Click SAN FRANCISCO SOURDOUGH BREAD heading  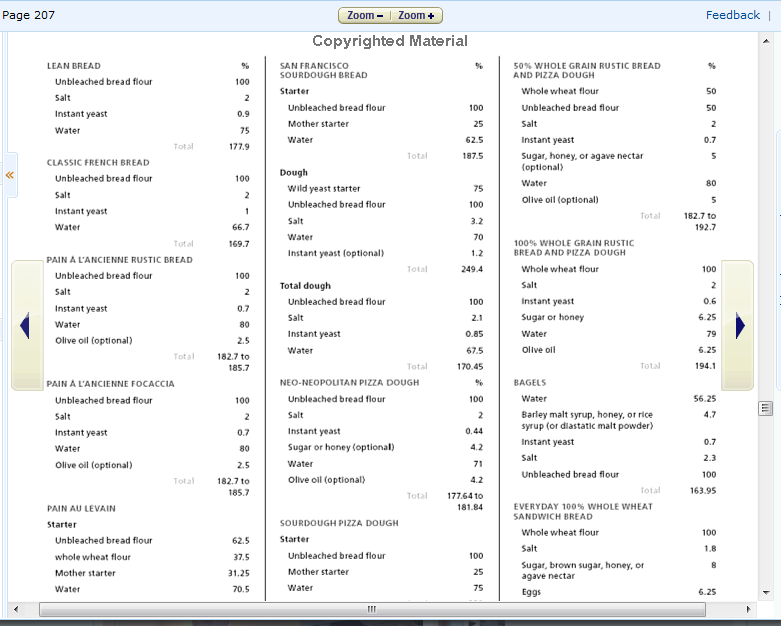[324, 70]
